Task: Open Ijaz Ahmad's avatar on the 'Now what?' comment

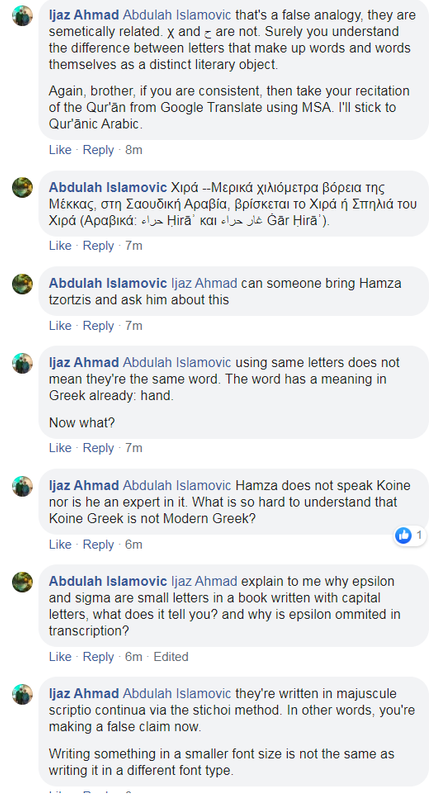Action: pos(22,363)
